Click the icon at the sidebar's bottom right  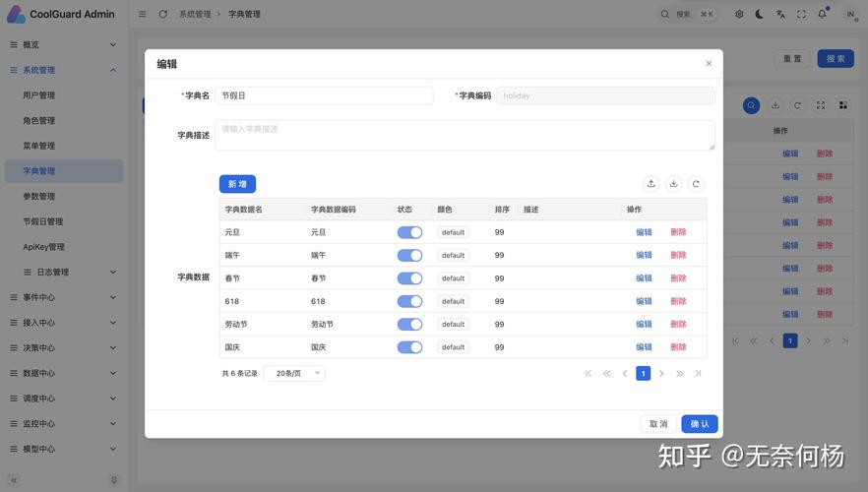coord(114,480)
